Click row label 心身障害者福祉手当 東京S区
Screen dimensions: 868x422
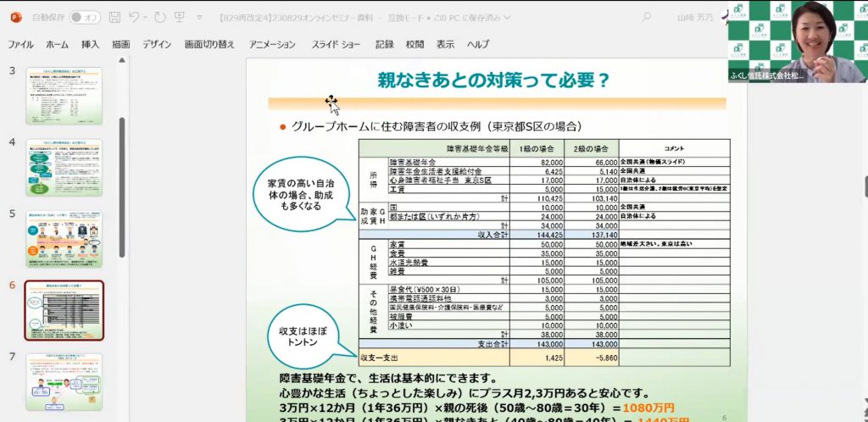(441, 180)
